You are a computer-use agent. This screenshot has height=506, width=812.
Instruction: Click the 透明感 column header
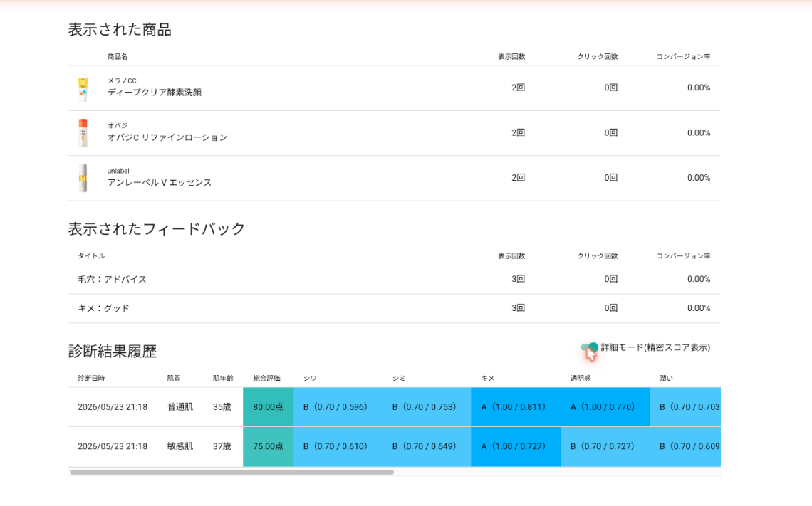click(581, 378)
